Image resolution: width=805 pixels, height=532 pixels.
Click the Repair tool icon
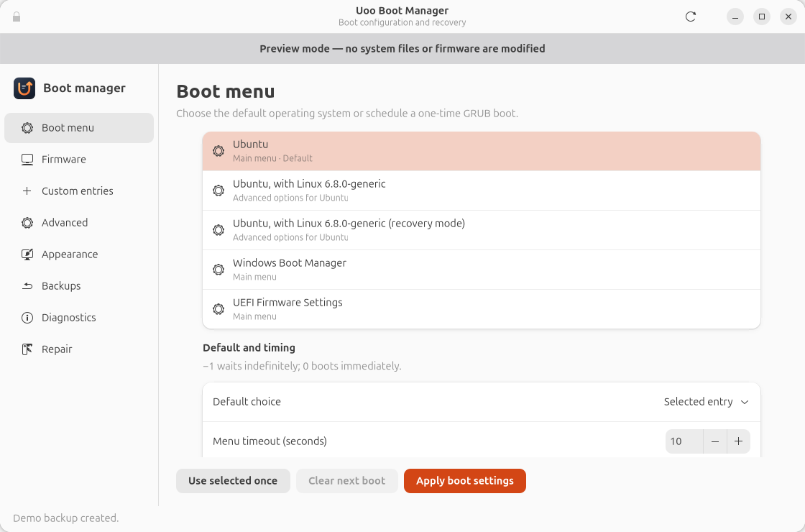(27, 349)
